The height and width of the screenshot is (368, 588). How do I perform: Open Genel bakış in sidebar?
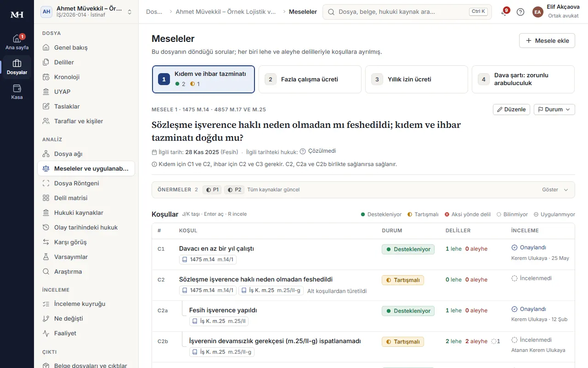pyautogui.click(x=86, y=47)
